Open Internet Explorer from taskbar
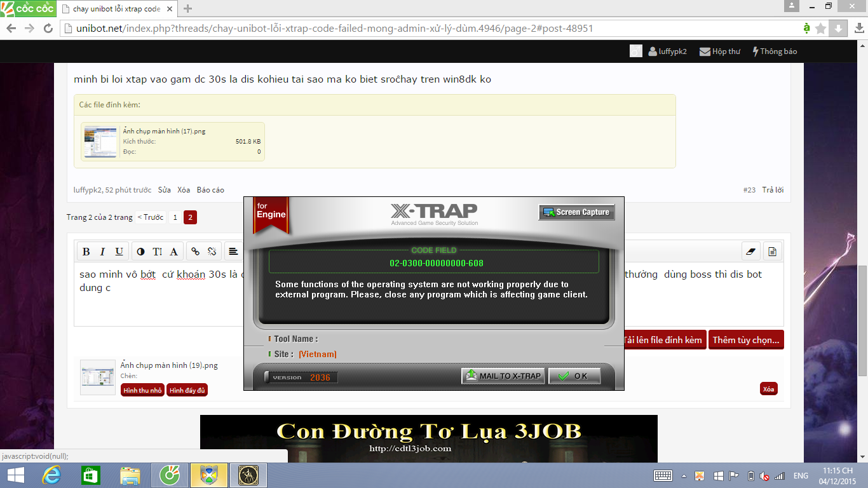The height and width of the screenshot is (488, 868). (x=51, y=475)
